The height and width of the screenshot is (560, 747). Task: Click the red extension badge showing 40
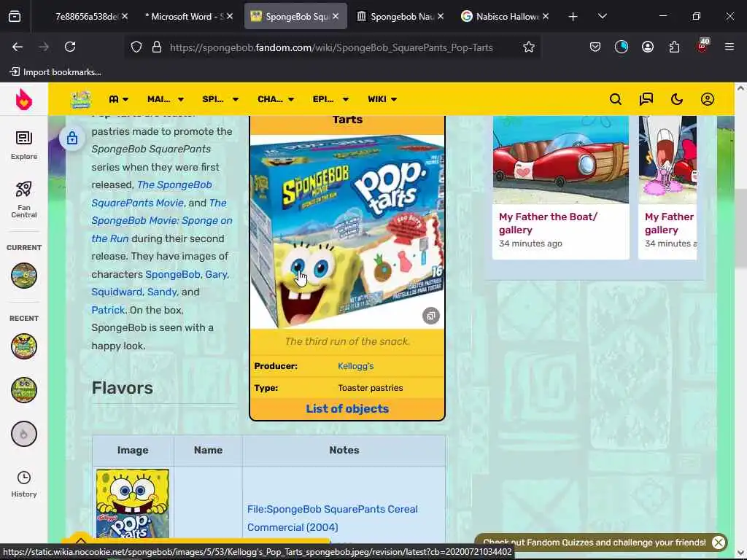(x=703, y=45)
